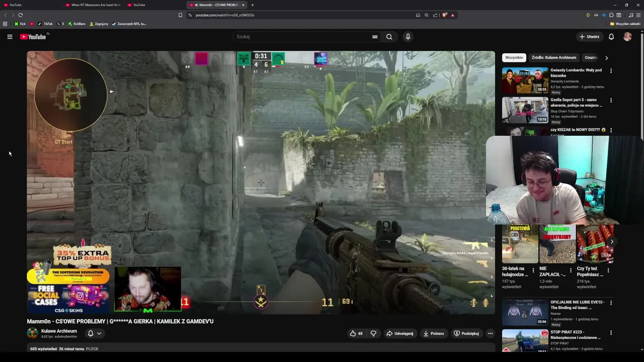The width and height of the screenshot is (644, 362).
Task: Click the Udostępnij share button
Action: [400, 333]
